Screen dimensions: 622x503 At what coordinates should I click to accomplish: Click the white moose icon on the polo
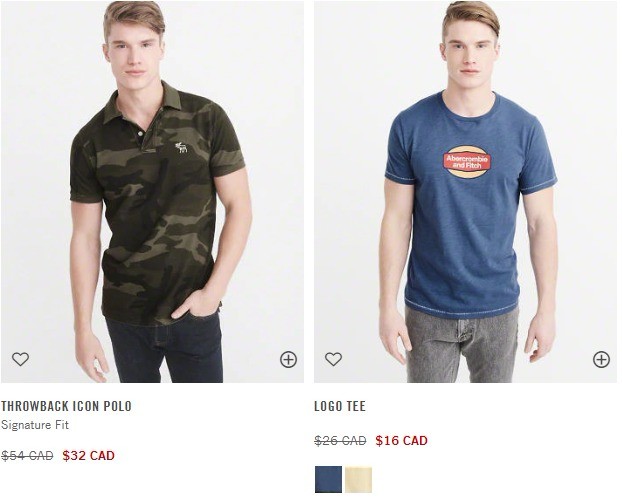(x=181, y=147)
